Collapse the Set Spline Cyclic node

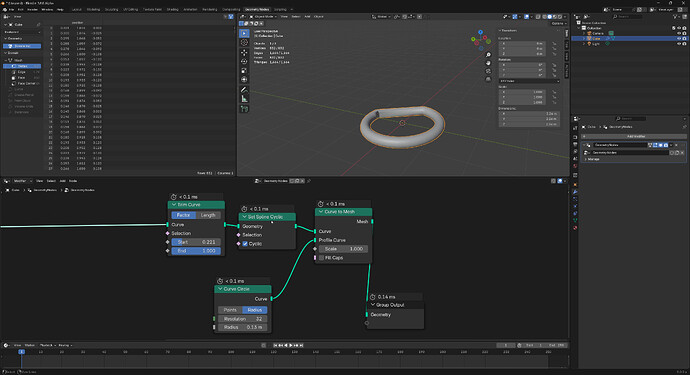pyautogui.click(x=244, y=217)
